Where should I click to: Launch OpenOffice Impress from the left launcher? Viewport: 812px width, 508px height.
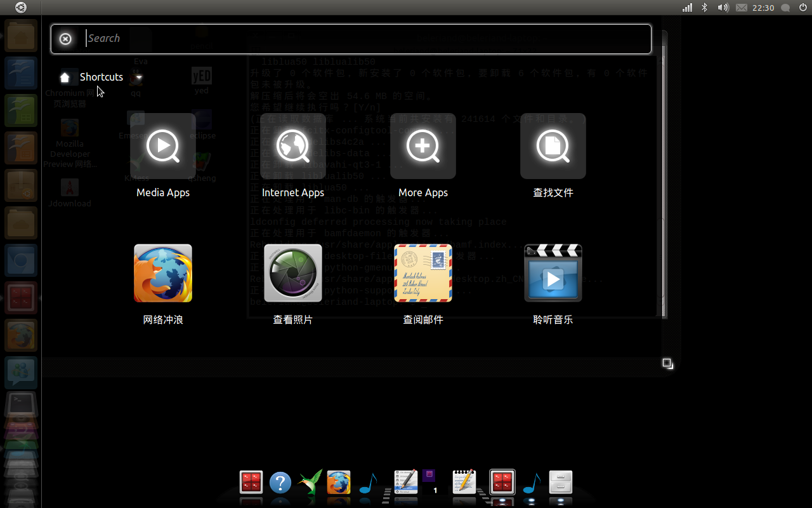point(21,147)
